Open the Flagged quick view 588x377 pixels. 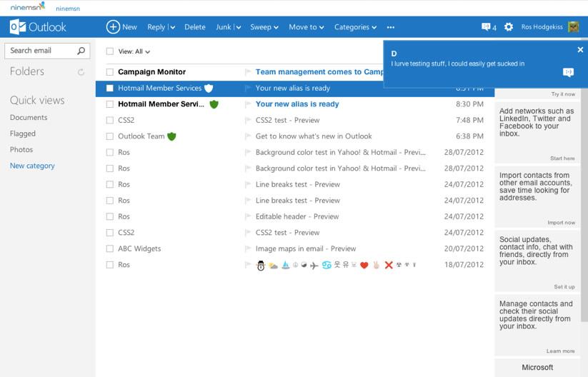coord(23,134)
